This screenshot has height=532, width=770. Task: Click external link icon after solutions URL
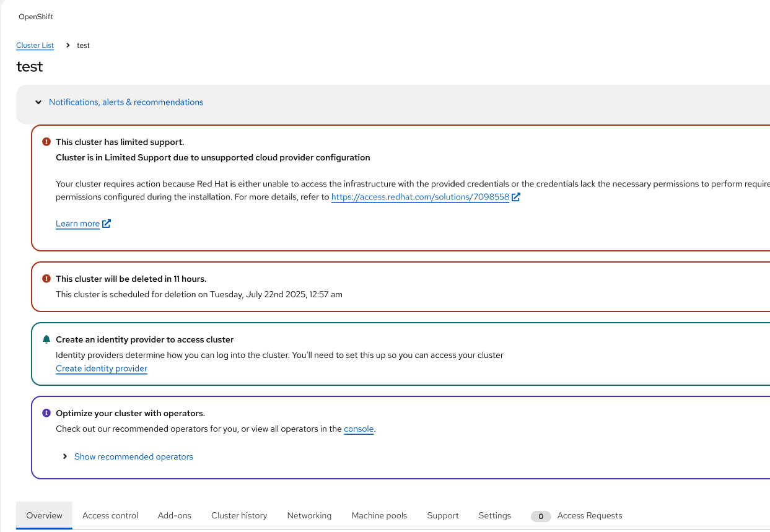(516, 197)
